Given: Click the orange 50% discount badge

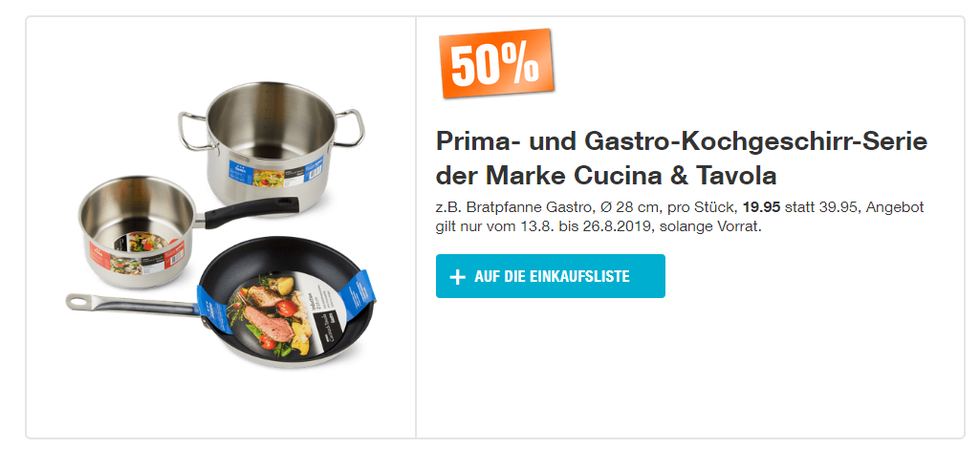Looking at the screenshot, I should tap(497, 63).
